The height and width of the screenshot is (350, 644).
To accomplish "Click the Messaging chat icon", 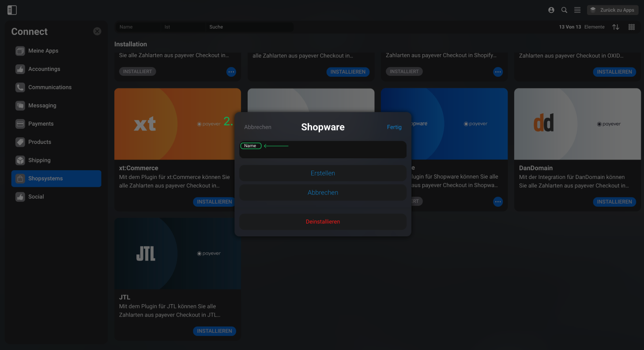I will 20,105.
